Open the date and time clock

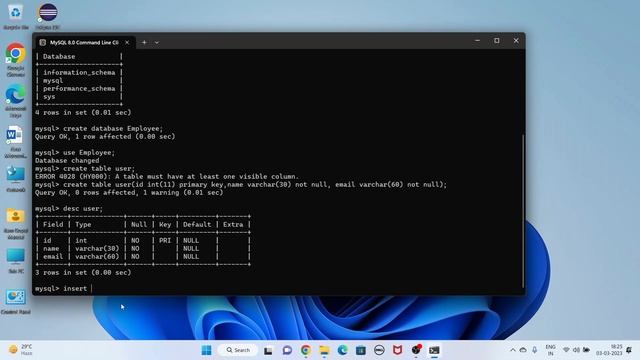click(610, 350)
